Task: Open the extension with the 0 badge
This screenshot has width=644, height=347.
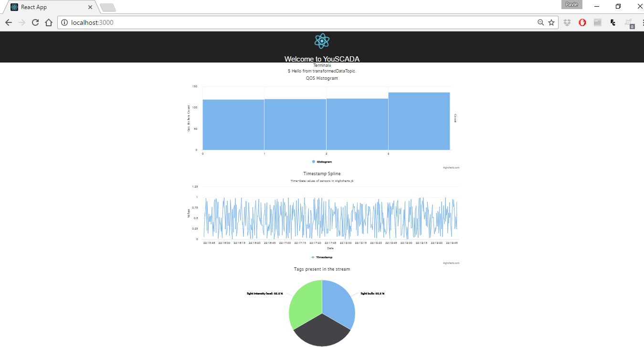Action: [629, 23]
